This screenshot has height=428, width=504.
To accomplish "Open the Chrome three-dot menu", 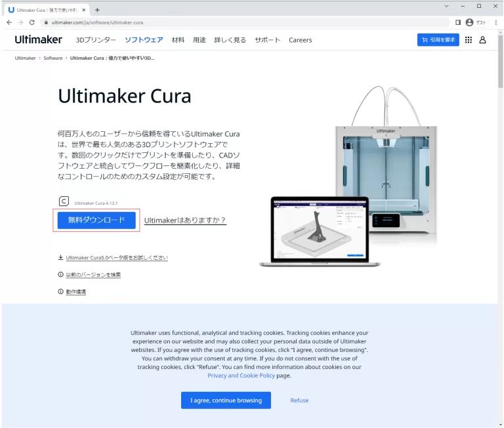I will (495, 22).
